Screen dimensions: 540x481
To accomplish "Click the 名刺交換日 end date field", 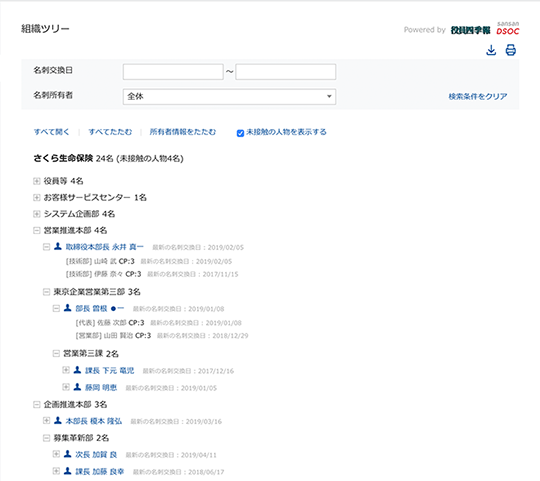I will click(285, 72).
